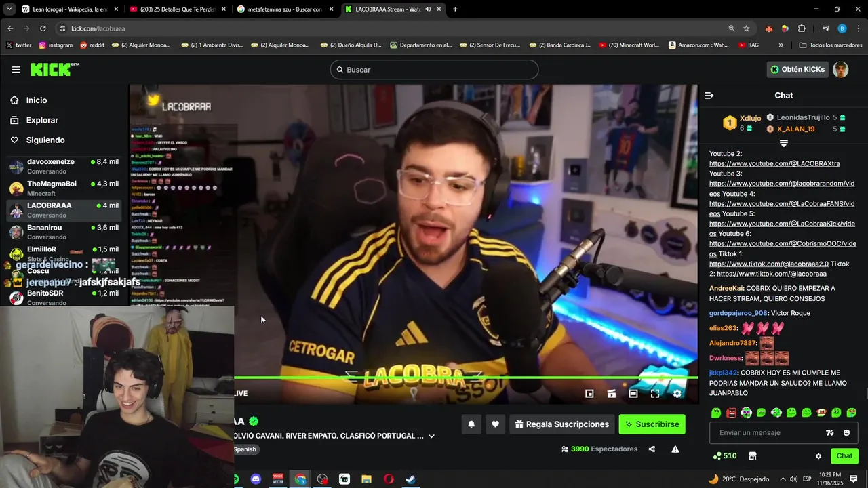
Task: Open the tiktok.com/@lacobraa link
Action: tap(772, 274)
